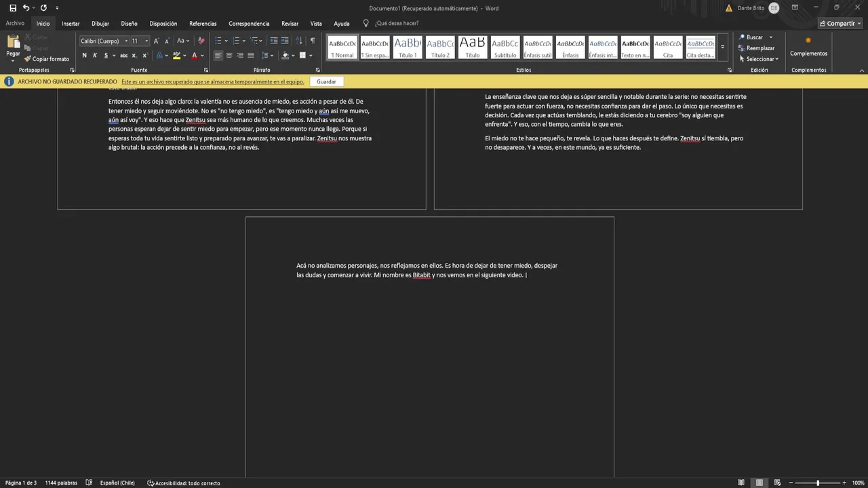The height and width of the screenshot is (488, 868).
Task: Apply text effects and typography
Action: click(x=159, y=56)
